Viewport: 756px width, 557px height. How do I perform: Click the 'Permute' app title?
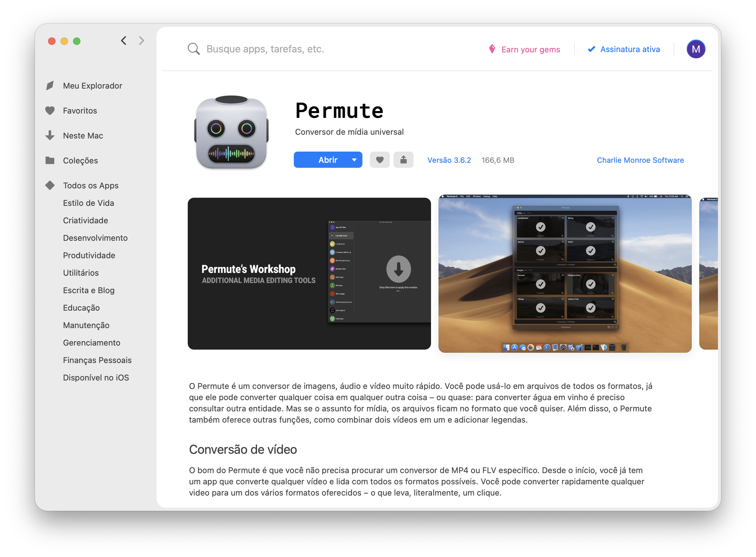[339, 111]
